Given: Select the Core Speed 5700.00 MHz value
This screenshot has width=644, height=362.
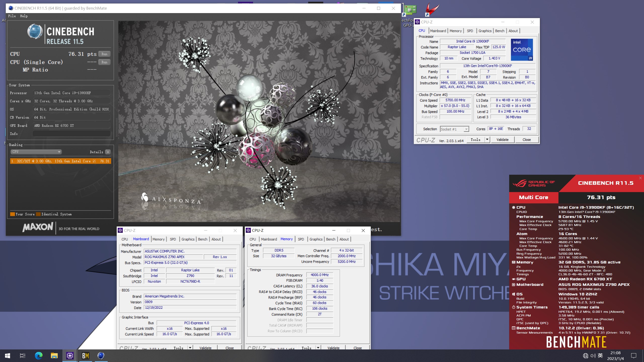Looking at the screenshot, I should [455, 100].
